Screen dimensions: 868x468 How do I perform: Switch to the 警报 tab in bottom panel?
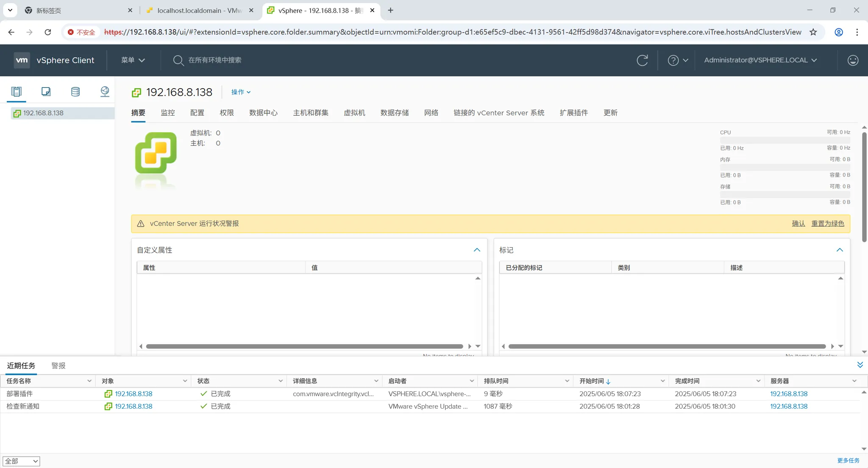(x=58, y=365)
